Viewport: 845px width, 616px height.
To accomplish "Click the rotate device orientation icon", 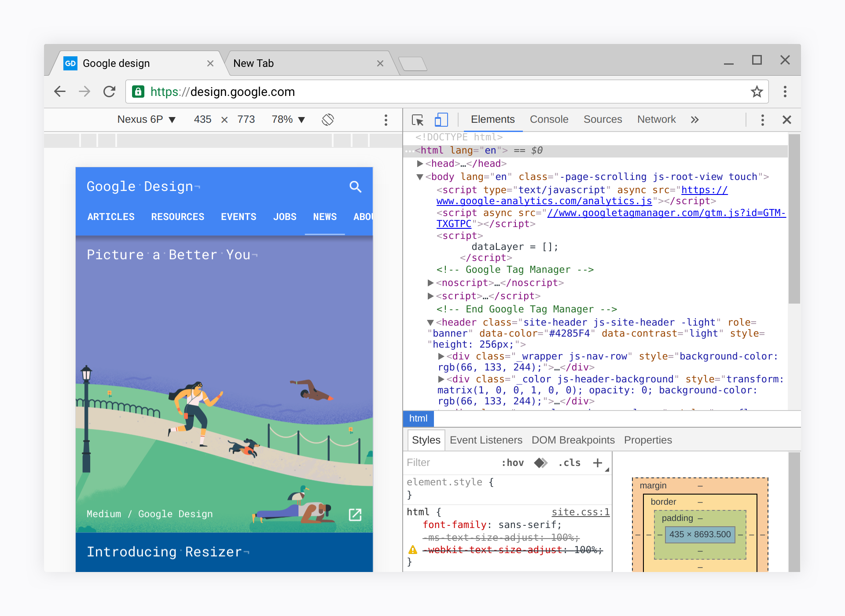I will coord(328,120).
